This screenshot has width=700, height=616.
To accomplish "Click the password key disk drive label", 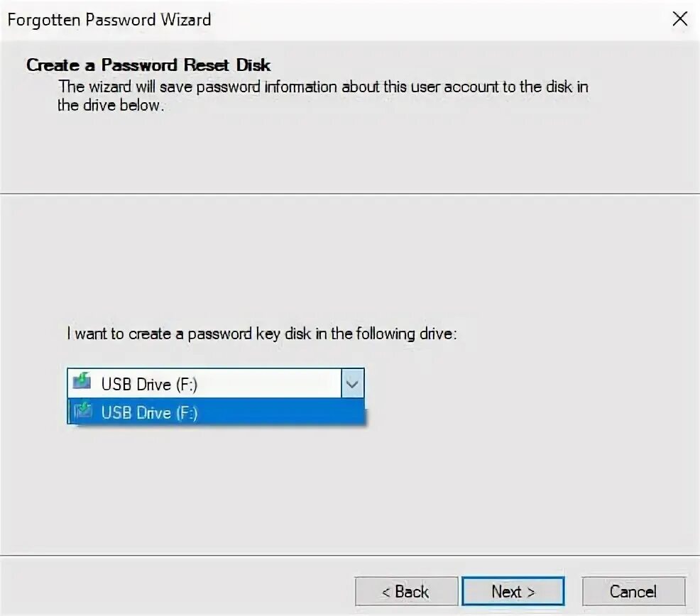I will [262, 334].
